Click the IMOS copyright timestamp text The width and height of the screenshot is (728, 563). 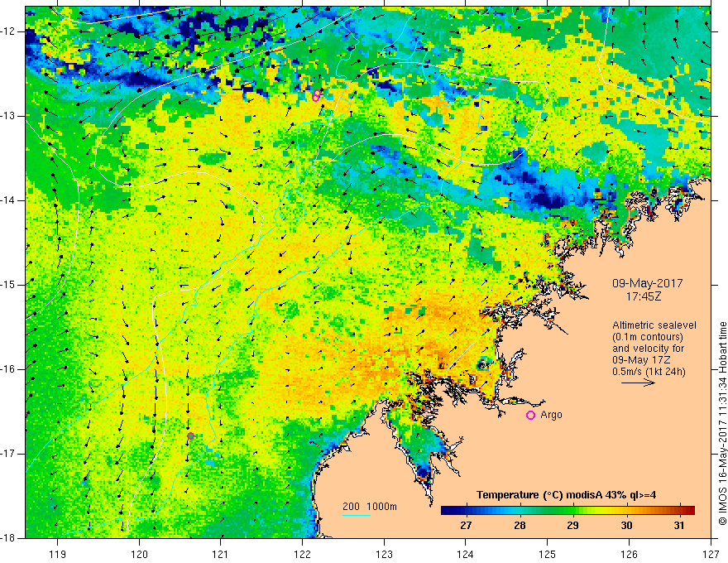click(x=722, y=424)
